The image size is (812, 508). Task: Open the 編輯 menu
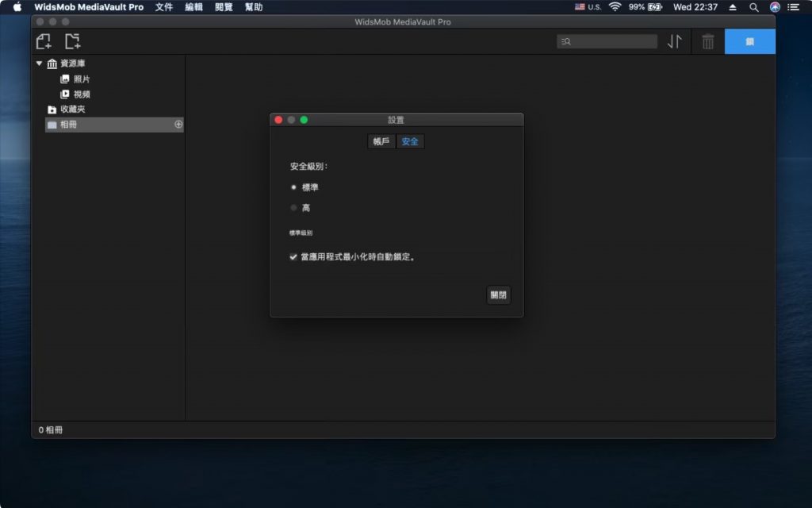click(x=192, y=7)
